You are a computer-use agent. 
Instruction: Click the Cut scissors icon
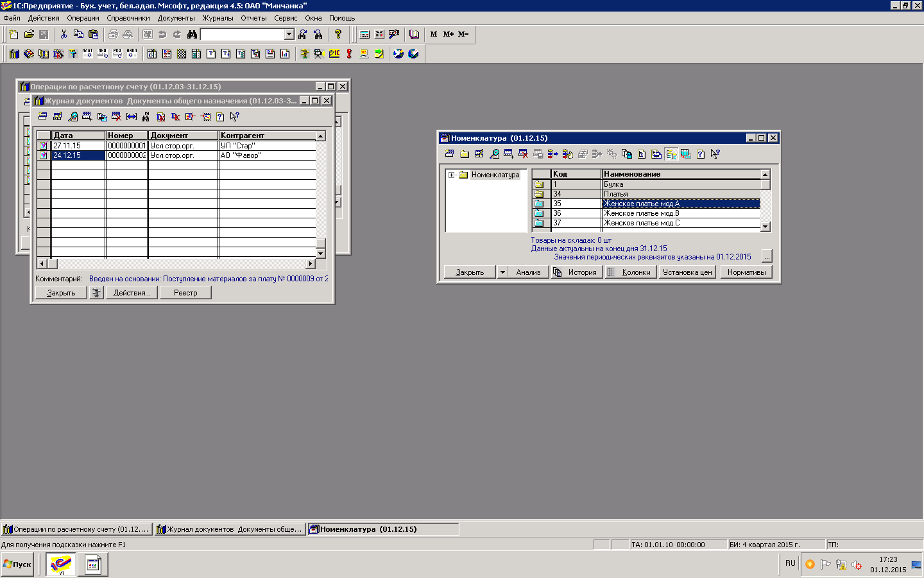point(64,34)
